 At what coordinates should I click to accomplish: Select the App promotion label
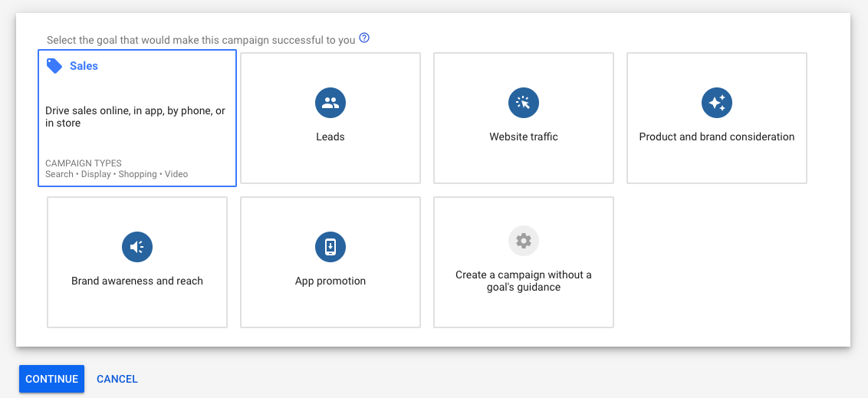tap(330, 281)
